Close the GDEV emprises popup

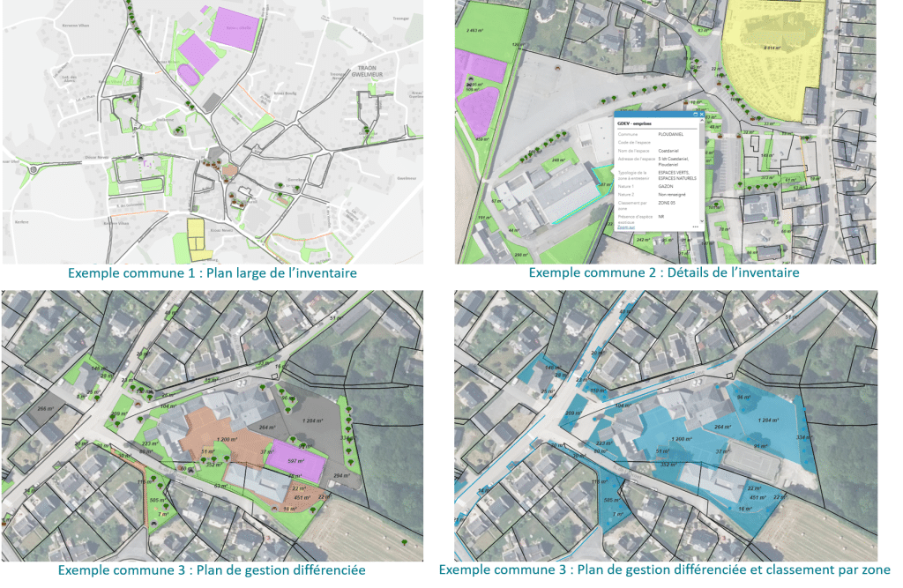(702, 115)
